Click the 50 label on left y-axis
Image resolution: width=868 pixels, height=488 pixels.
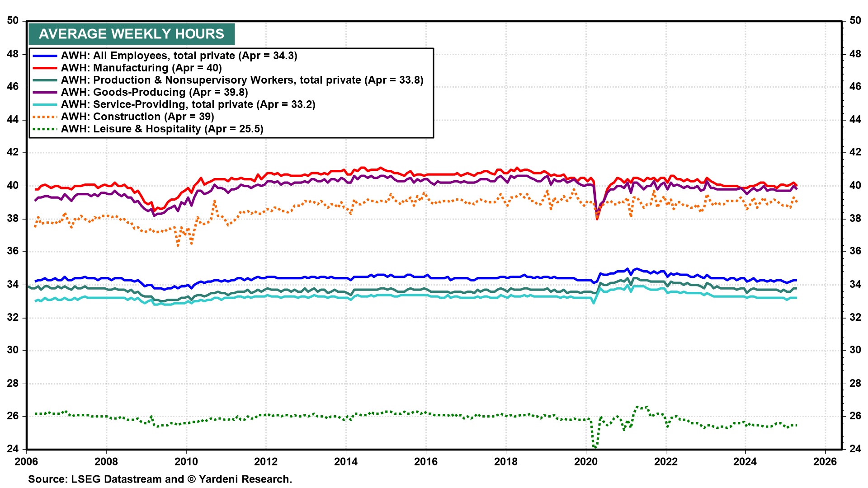(13, 21)
